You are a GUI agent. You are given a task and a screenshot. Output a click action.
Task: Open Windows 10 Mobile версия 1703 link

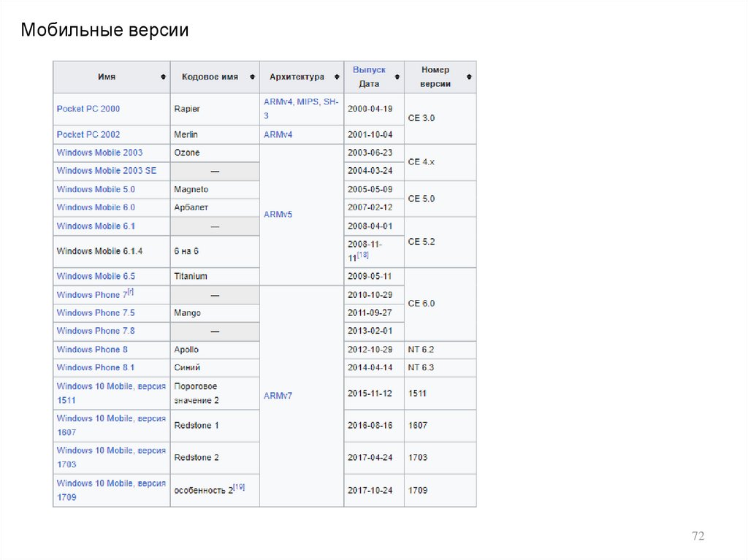[x=111, y=457]
